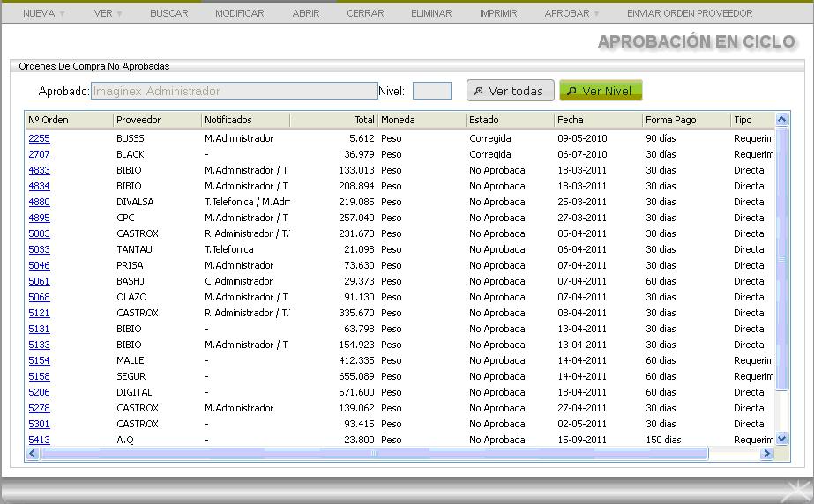Screen dimensions: 814x504
Task: Click the horizontal scrollbar thumb
Action: (374, 454)
